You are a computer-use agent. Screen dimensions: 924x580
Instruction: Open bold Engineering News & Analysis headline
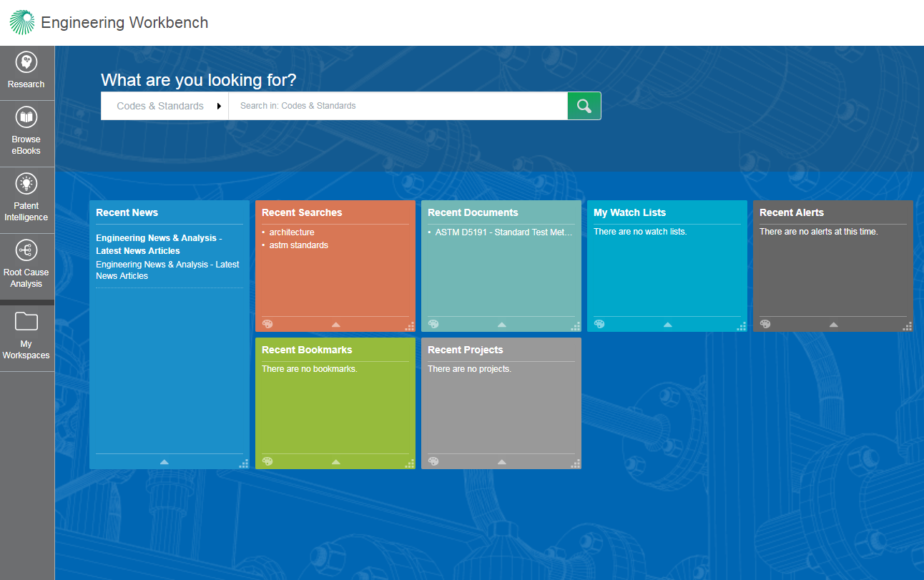[x=159, y=245]
